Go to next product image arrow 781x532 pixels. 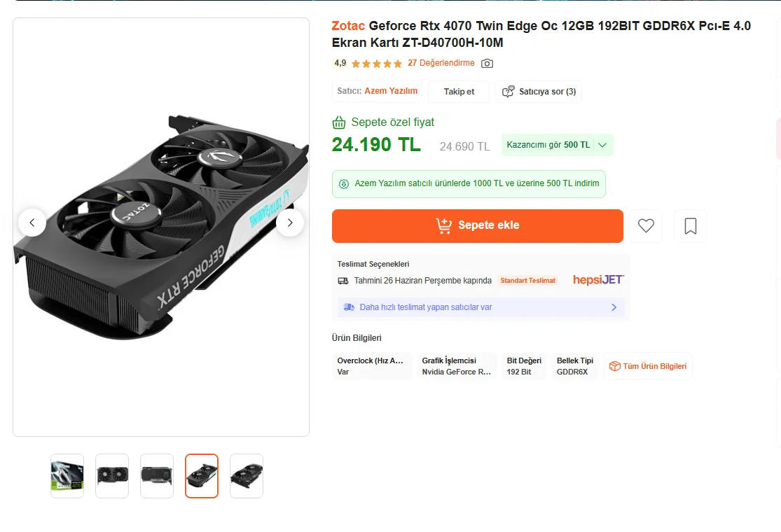click(290, 223)
